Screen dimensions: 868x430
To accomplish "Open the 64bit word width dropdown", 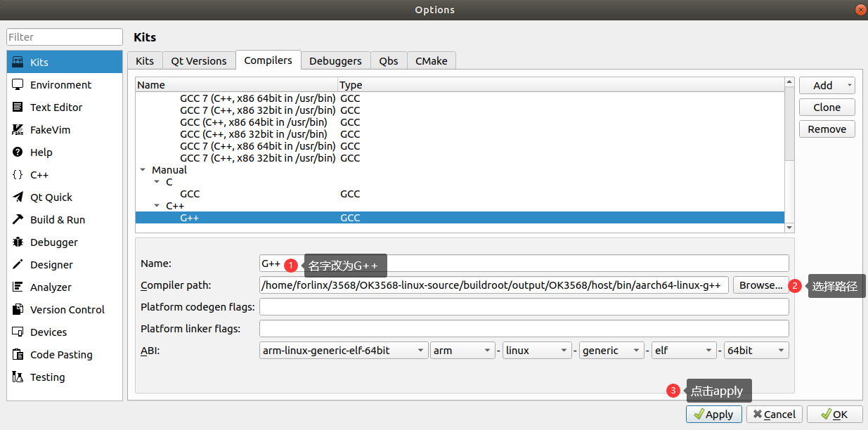I will [x=756, y=351].
